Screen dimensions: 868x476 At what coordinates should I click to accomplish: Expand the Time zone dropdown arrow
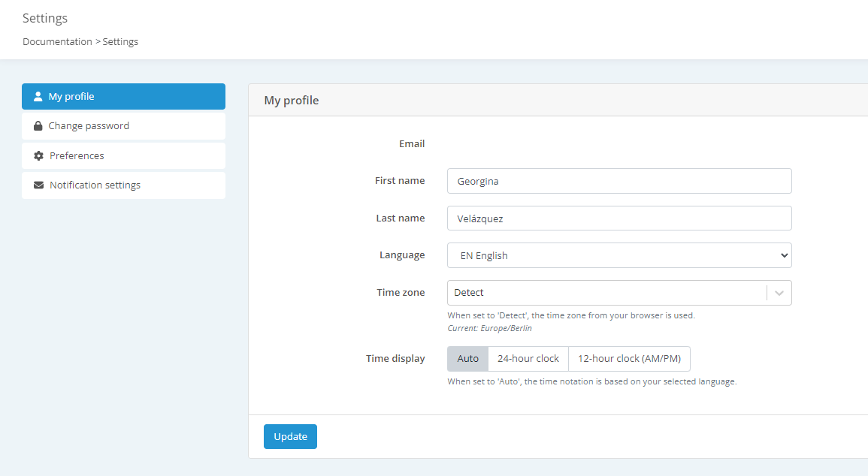point(779,292)
